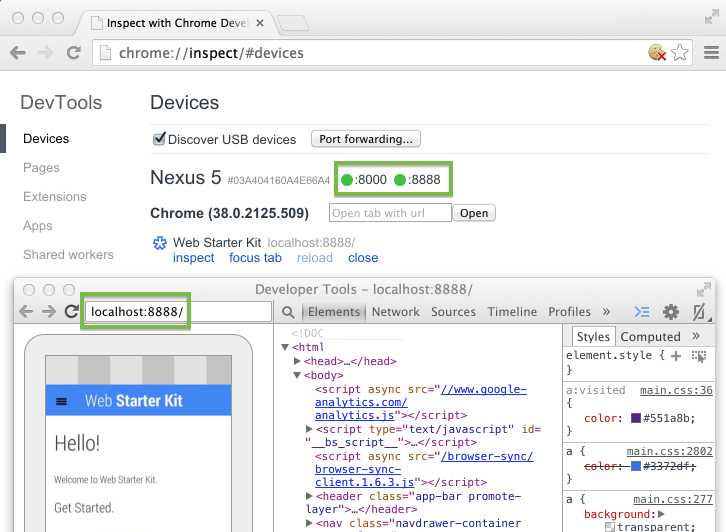Expand the head node
The image size is (726, 532).
pos(297,361)
